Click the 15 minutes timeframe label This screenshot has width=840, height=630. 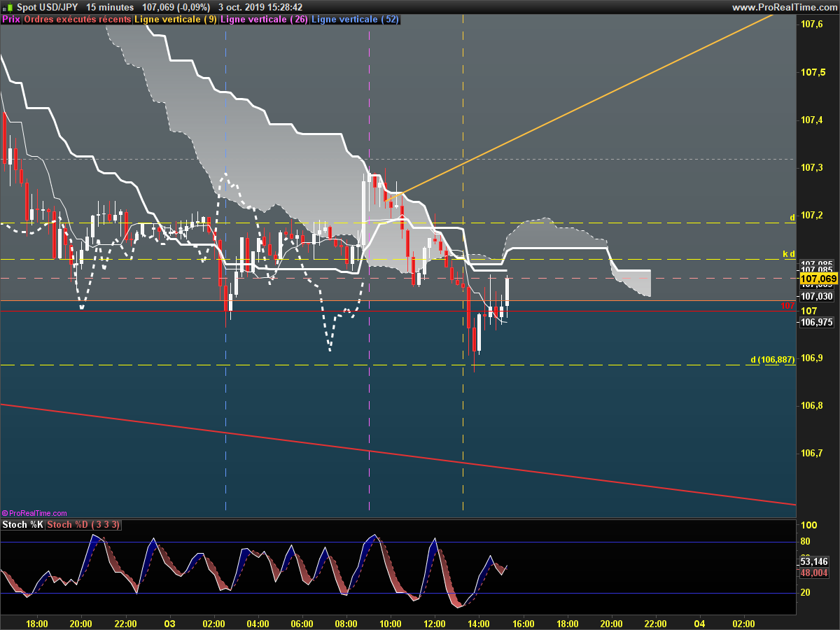click(110, 7)
